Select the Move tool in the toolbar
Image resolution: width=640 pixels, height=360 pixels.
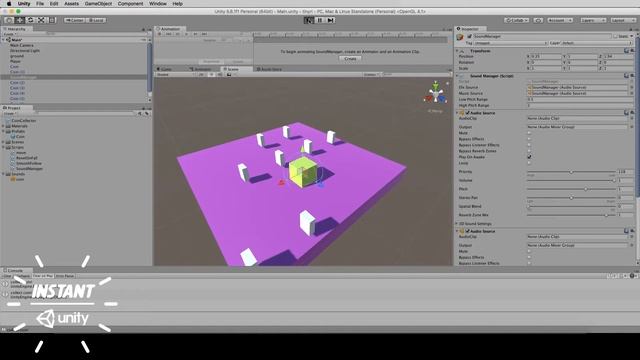(x=19, y=20)
